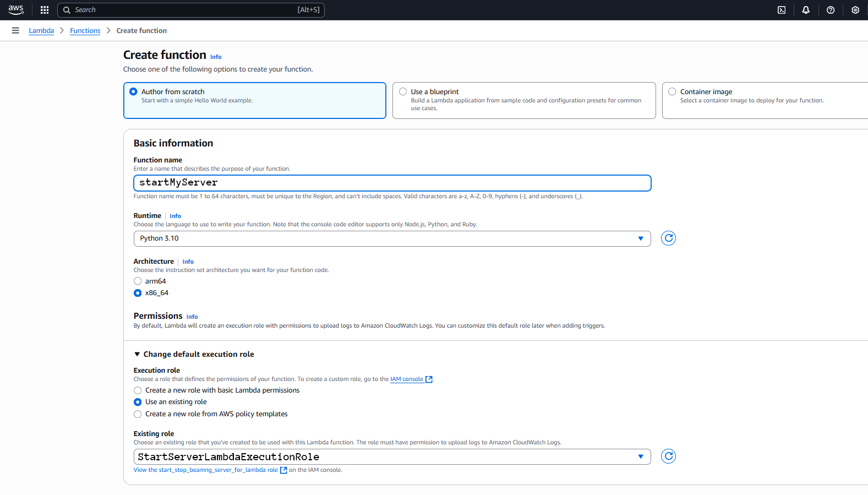Click the top Search bar

[191, 10]
